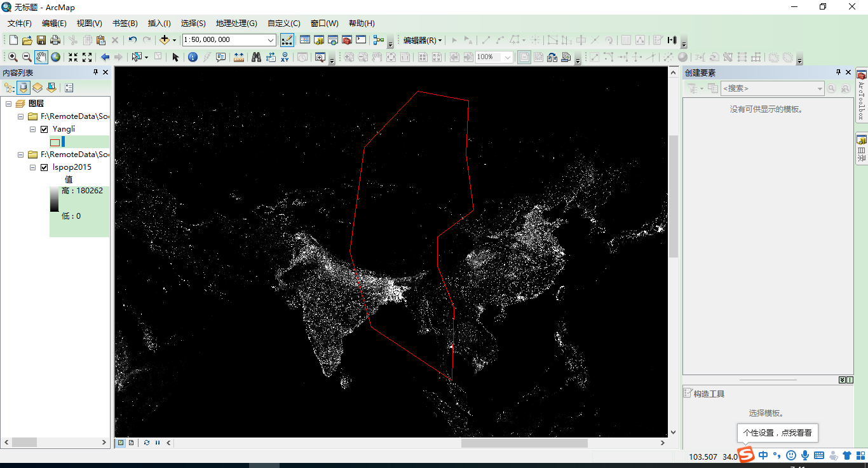Open the 地理处理(G) menu
The image size is (868, 468).
(236, 24)
